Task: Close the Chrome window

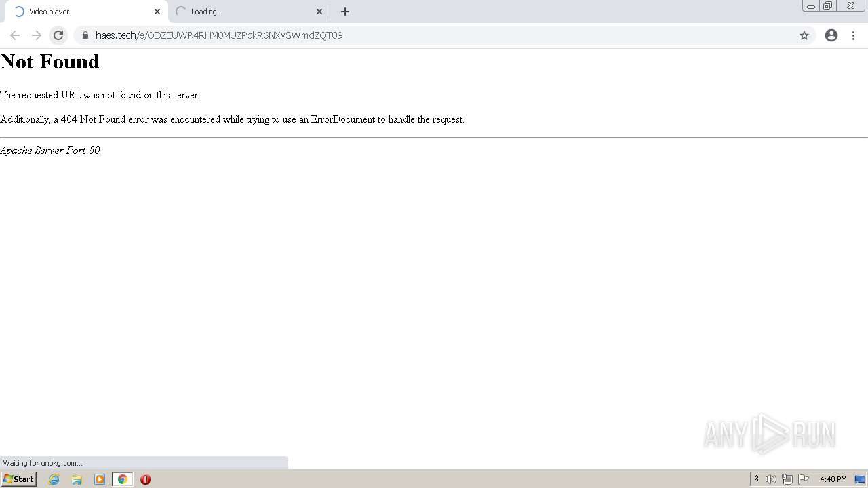Action: tap(850, 6)
